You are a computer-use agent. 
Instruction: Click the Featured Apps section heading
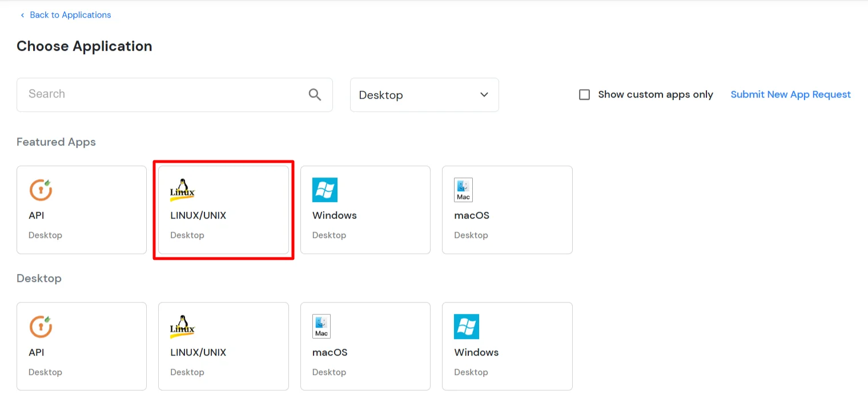(56, 142)
